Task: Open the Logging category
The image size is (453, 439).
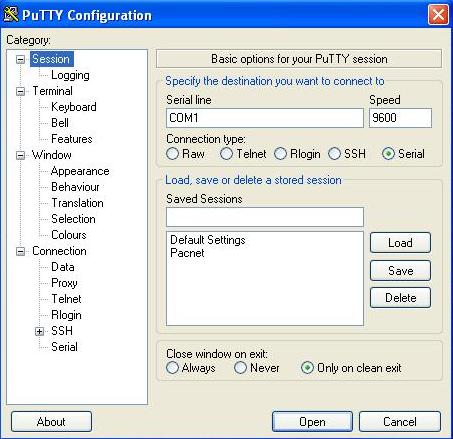Action: 70,75
